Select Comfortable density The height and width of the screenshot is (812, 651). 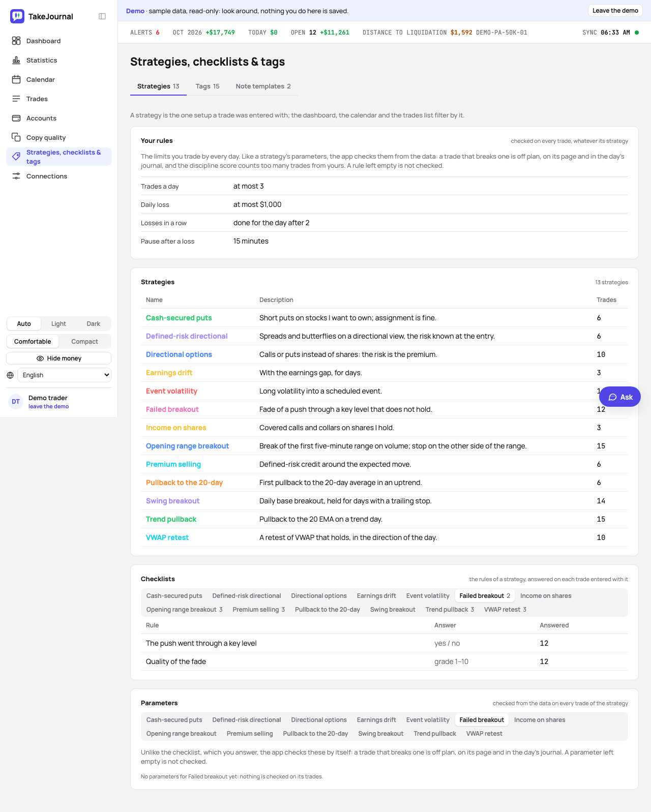coord(33,342)
